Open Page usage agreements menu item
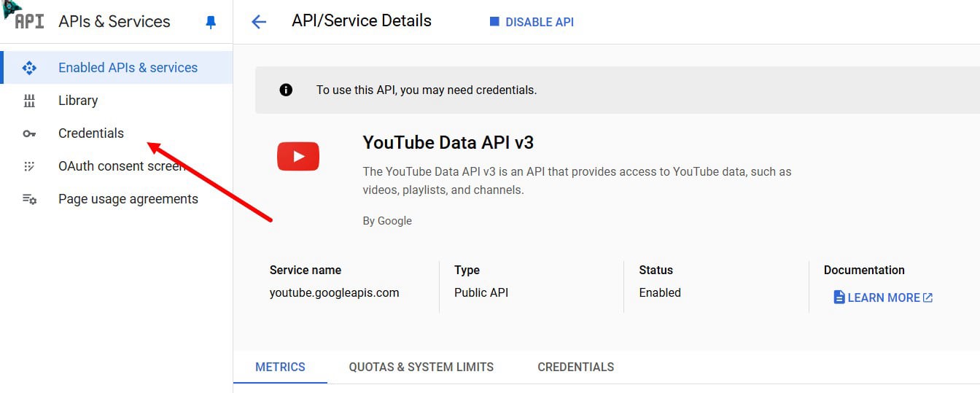 117,199
